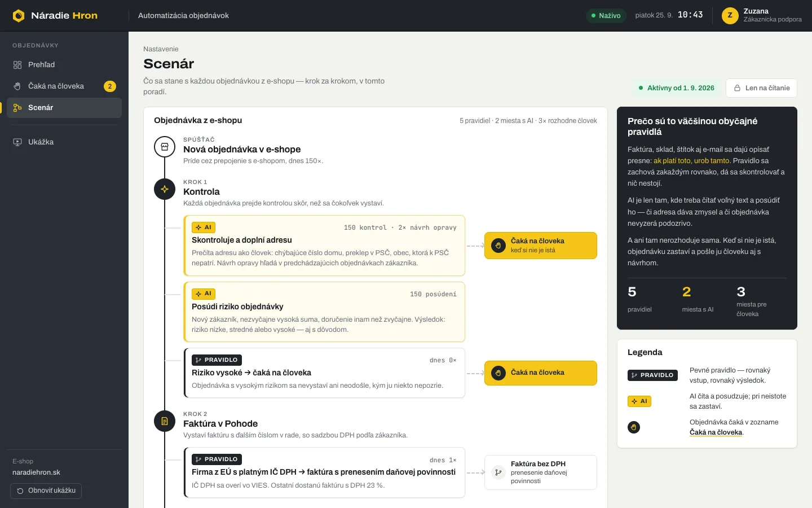
Task: Click the lock icon in Len na čítanie
Action: click(737, 88)
